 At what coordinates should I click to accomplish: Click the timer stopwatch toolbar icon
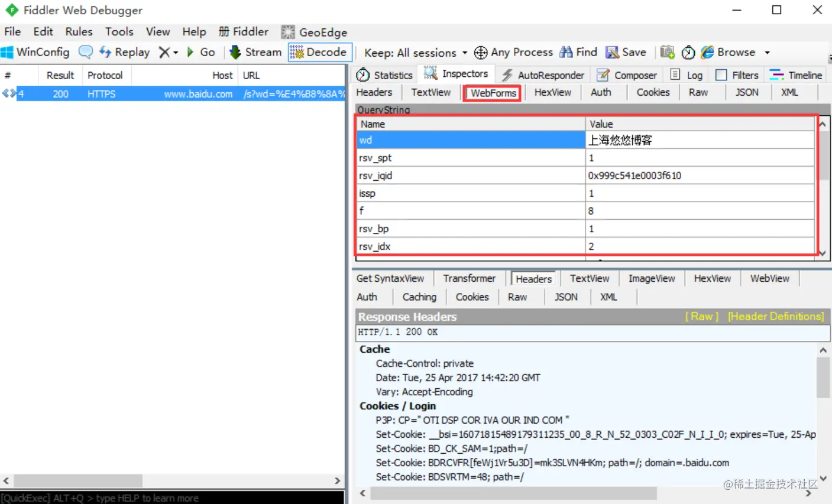pos(688,53)
